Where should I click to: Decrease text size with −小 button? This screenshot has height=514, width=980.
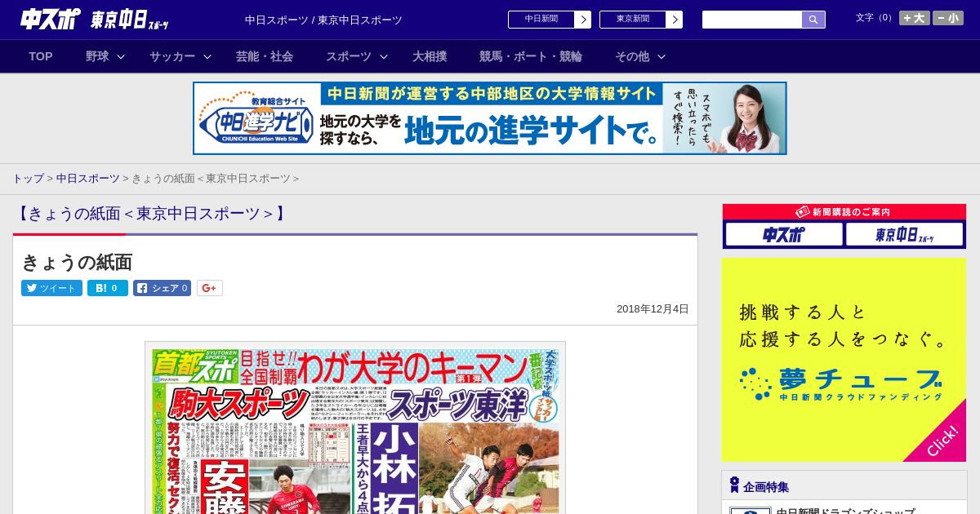click(x=948, y=18)
